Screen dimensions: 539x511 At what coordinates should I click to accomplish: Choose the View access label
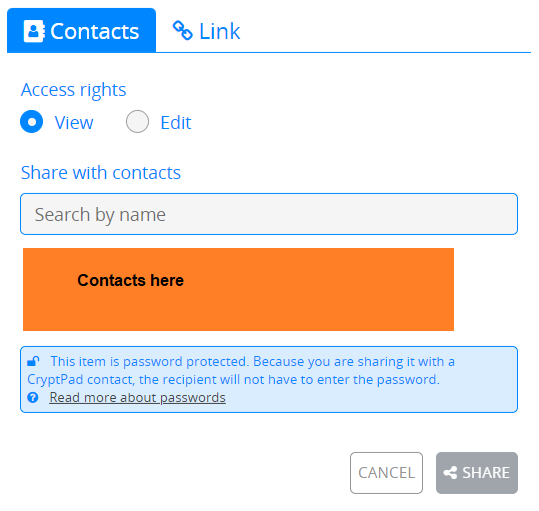[74, 123]
